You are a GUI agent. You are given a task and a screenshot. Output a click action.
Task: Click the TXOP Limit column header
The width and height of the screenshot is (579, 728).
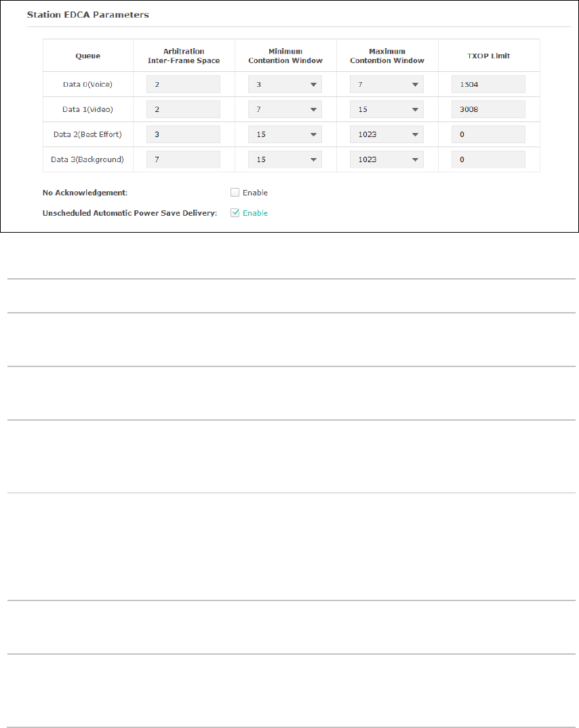pyautogui.click(x=489, y=56)
